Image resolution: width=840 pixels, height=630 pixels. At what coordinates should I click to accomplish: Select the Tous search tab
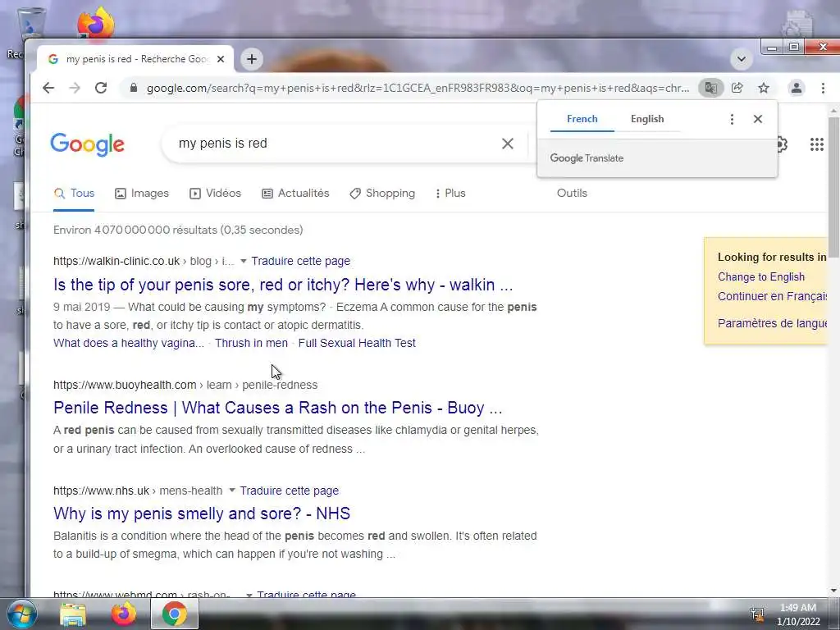tap(74, 194)
